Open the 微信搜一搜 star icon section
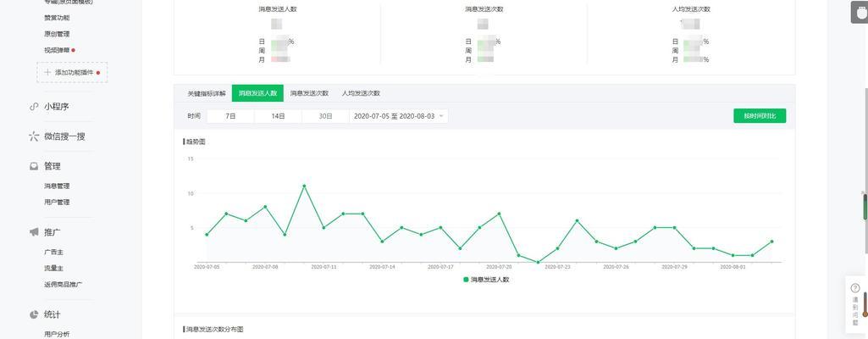 pyautogui.click(x=34, y=136)
